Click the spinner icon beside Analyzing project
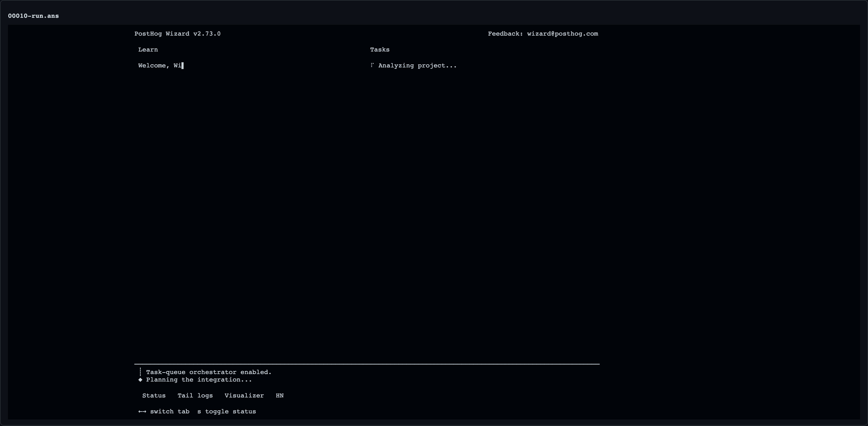This screenshot has height=426, width=868. tap(372, 65)
